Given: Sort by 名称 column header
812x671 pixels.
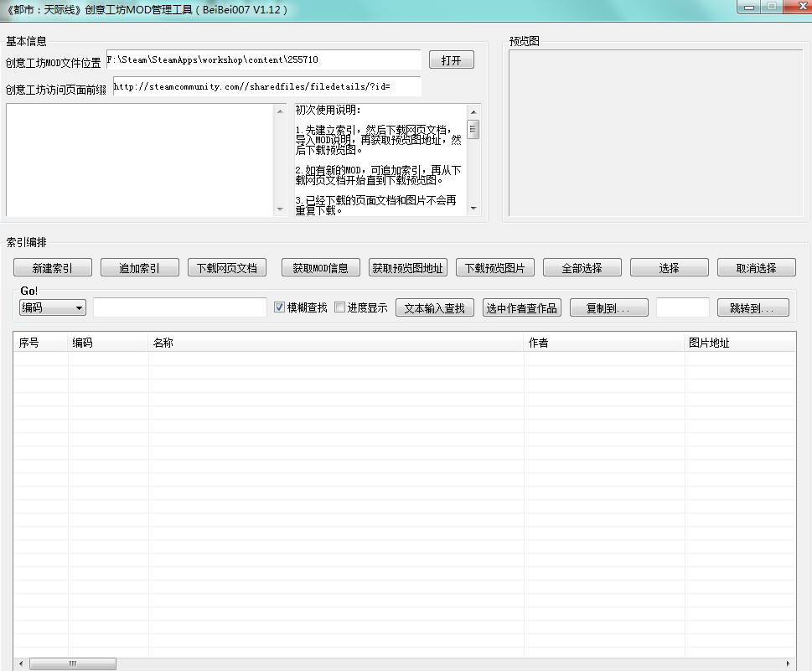Looking at the screenshot, I should 335,343.
